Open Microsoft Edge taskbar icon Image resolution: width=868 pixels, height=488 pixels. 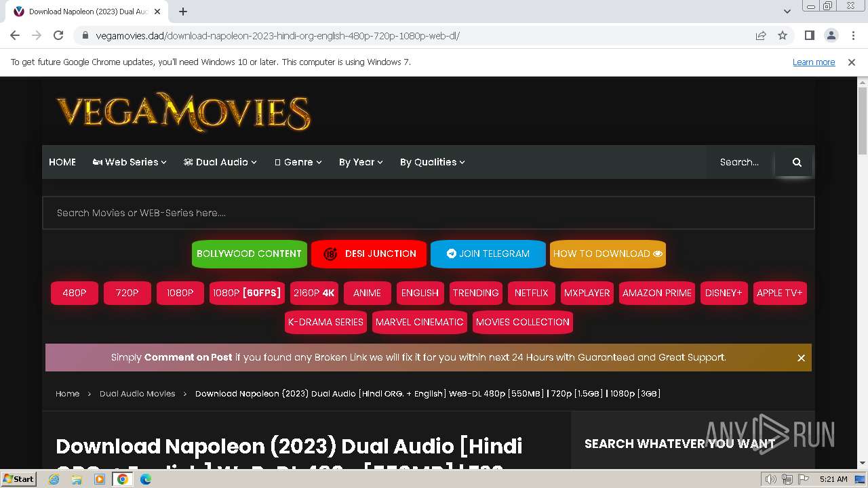pos(146,479)
